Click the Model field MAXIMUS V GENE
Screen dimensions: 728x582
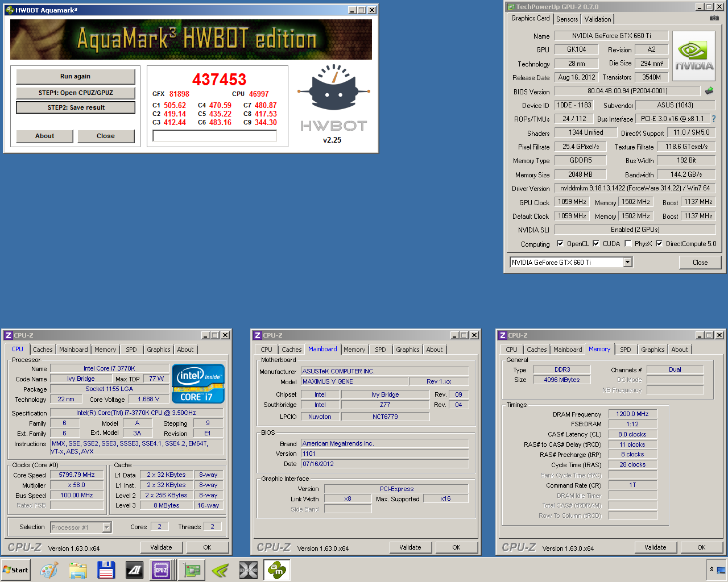point(354,381)
